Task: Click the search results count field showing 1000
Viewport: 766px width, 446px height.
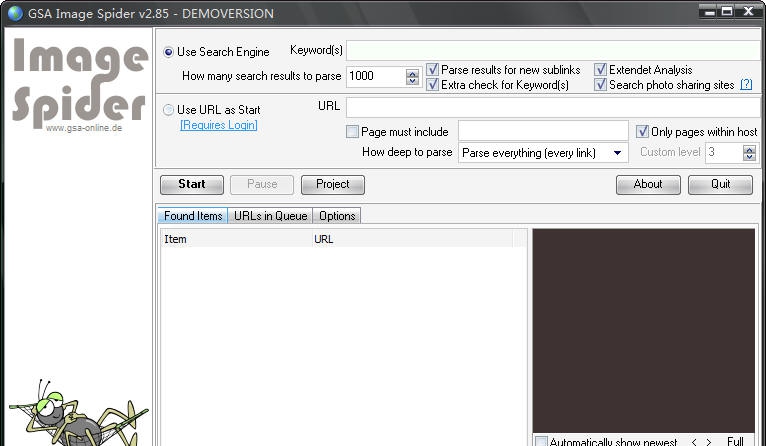Action: [x=376, y=76]
